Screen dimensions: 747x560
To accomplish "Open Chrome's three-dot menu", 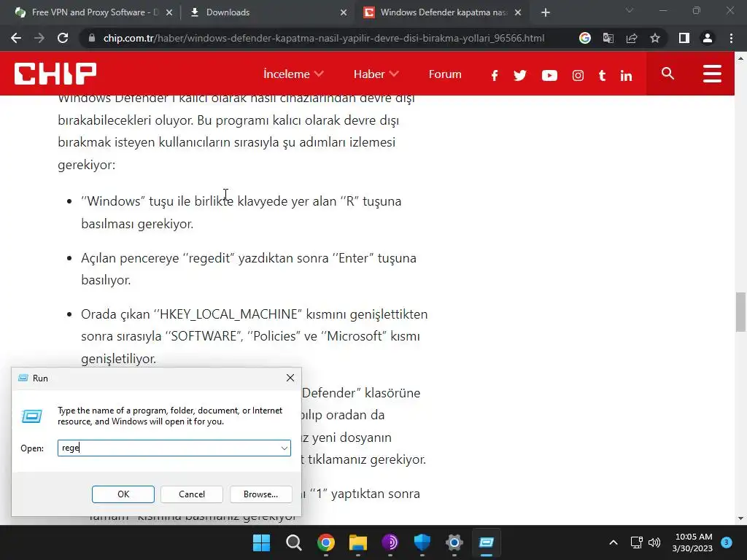I will click(731, 38).
